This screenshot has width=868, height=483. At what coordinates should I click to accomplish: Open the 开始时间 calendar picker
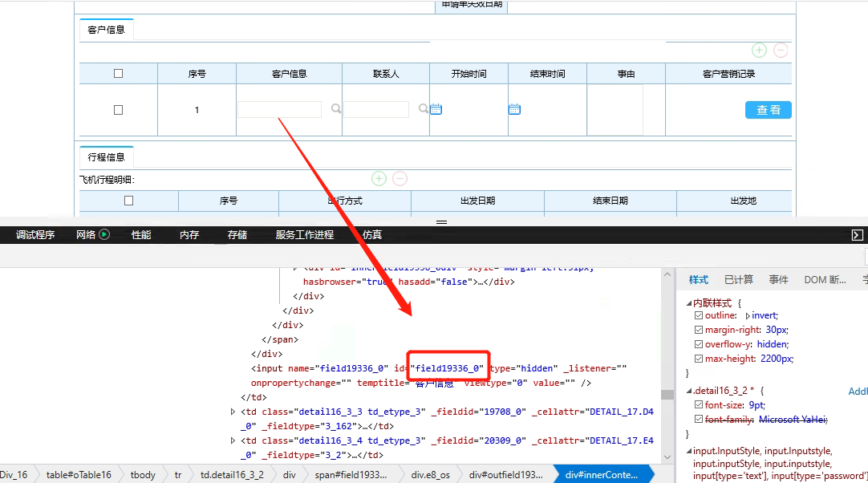(436, 109)
